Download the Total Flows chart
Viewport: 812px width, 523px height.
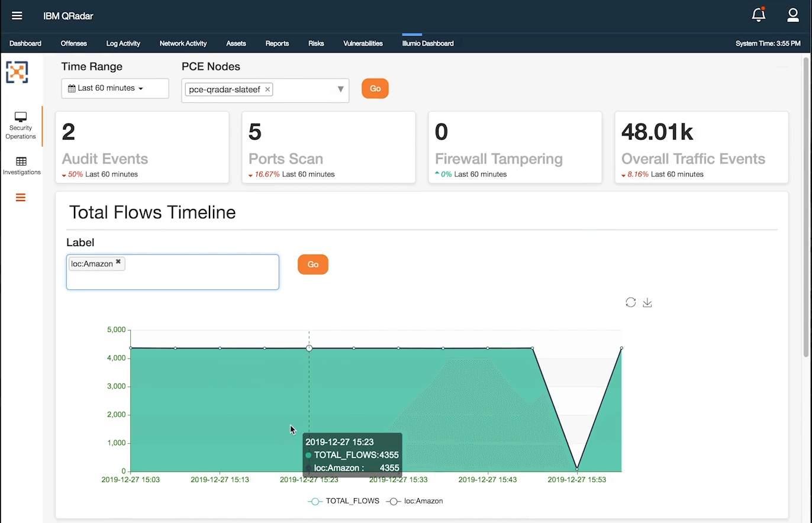647,302
